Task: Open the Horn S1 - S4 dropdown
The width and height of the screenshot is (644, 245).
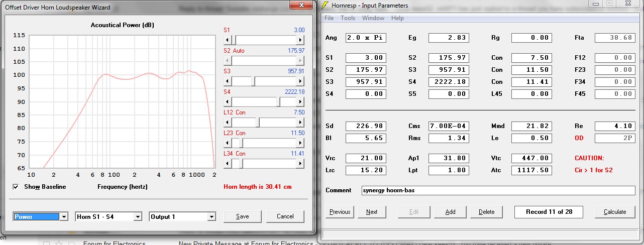Action: 138,217
